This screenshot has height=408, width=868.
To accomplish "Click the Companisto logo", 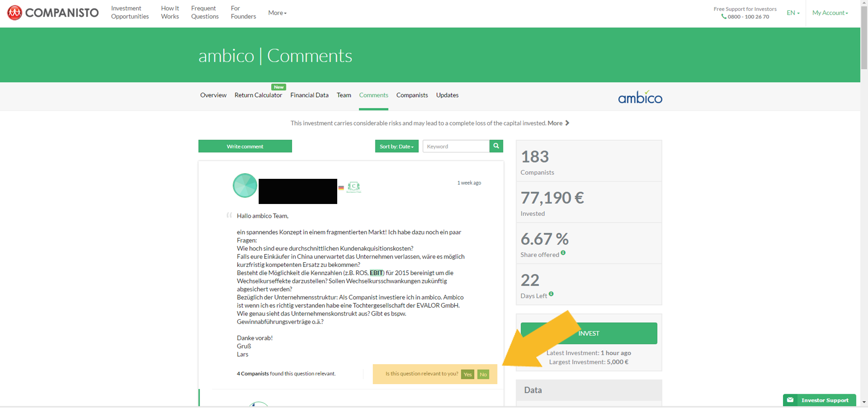I will point(53,13).
